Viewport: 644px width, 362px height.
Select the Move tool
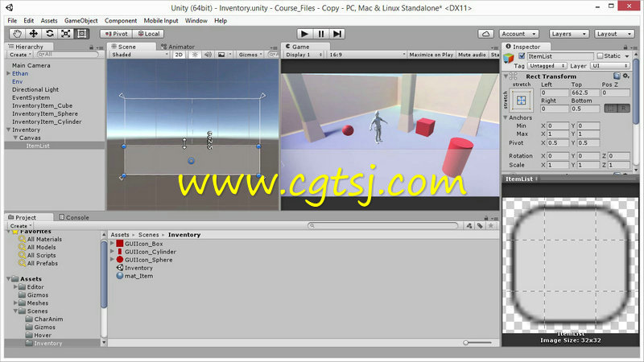(33, 34)
